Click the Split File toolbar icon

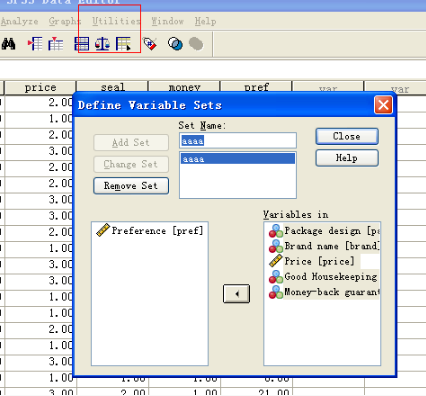pyautogui.click(x=82, y=44)
